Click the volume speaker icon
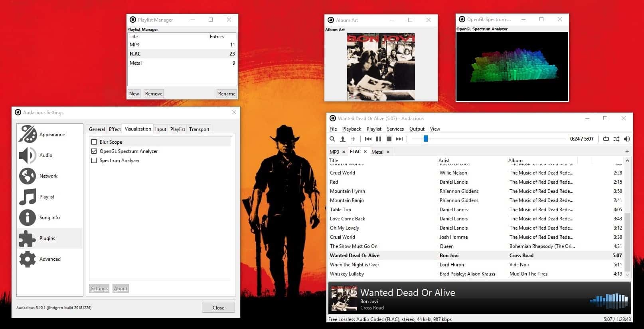 pyautogui.click(x=626, y=139)
